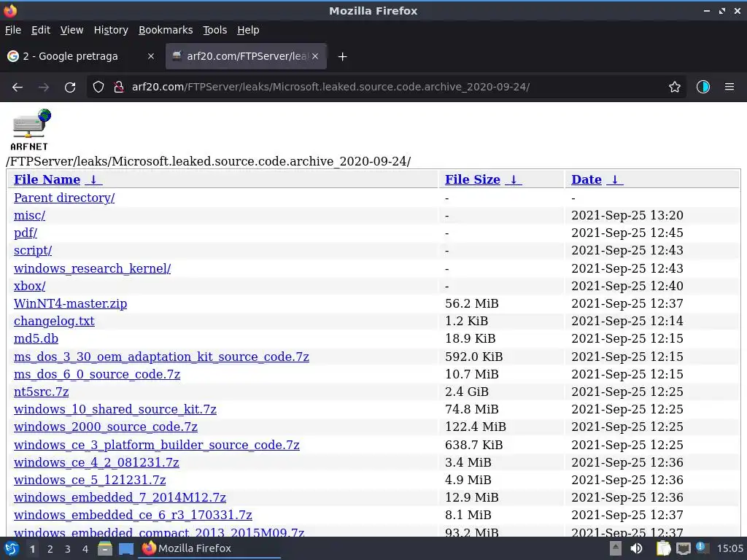
Task: Go back to the previous page
Action: (18, 87)
